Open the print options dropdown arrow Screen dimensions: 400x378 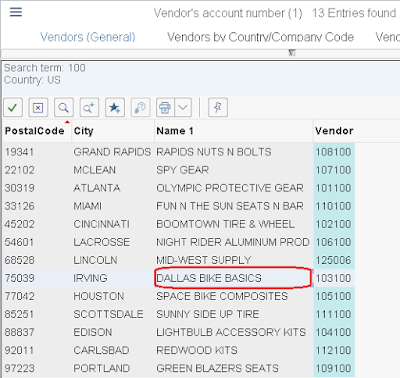(183, 107)
